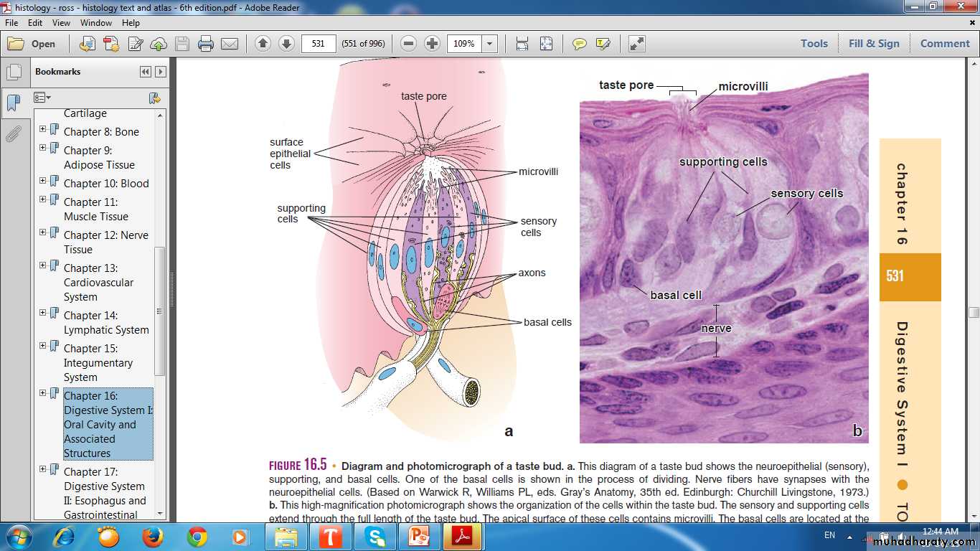This screenshot has height=551, width=980.
Task: Select the highlight text tool
Action: 603,44
